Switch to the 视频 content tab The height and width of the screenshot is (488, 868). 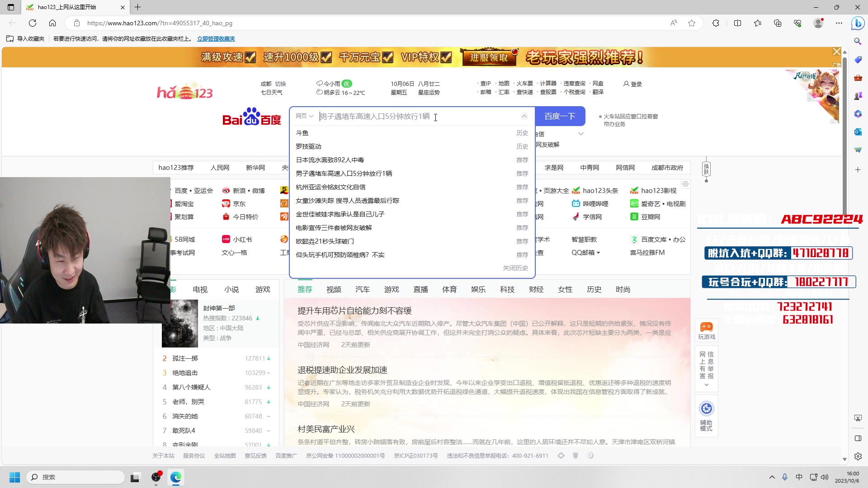click(x=334, y=290)
